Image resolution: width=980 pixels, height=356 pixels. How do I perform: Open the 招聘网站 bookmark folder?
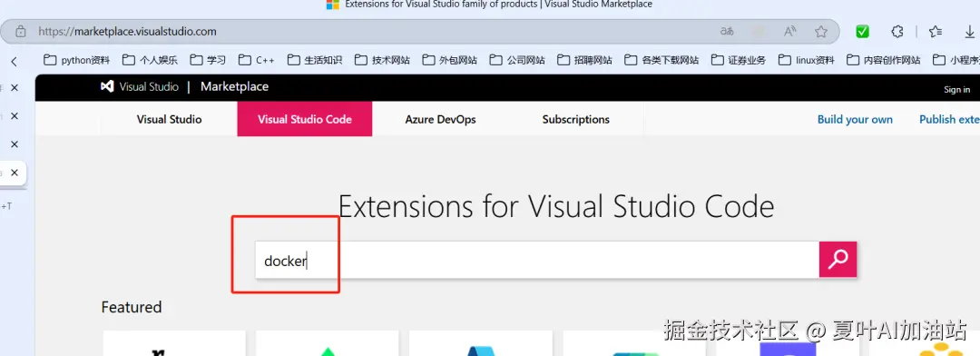(585, 60)
